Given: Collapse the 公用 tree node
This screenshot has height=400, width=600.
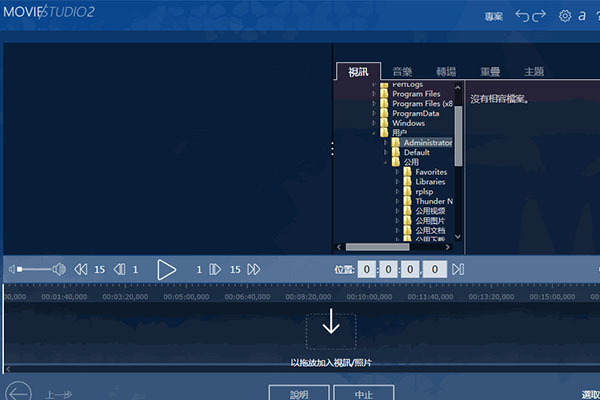Looking at the screenshot, I should tap(386, 162).
